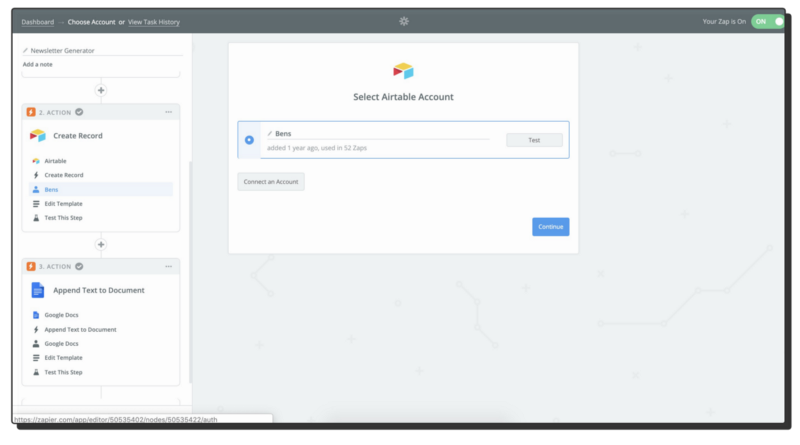Click list icon beside step 3 Edit Template
800x445 pixels.
point(36,358)
